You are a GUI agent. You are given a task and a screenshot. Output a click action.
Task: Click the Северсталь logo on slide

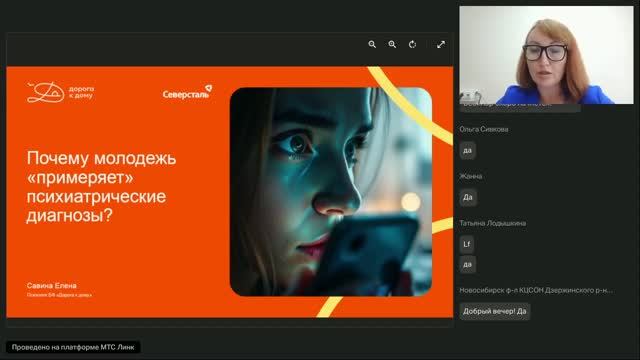point(187,92)
